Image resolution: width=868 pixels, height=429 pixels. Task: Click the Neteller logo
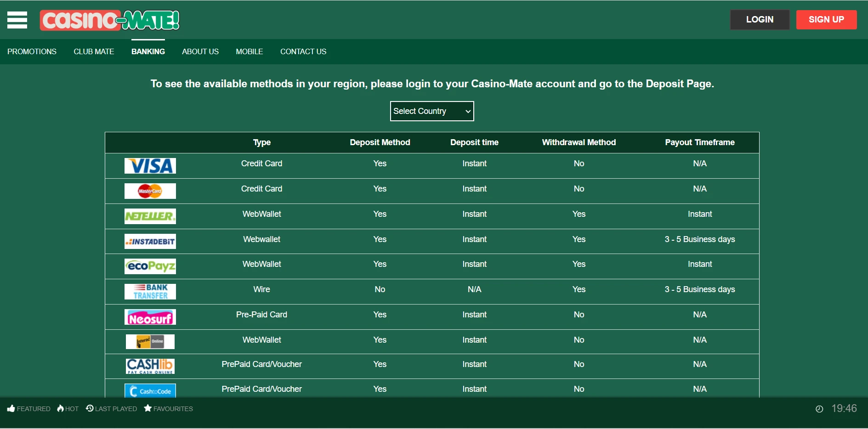(150, 216)
